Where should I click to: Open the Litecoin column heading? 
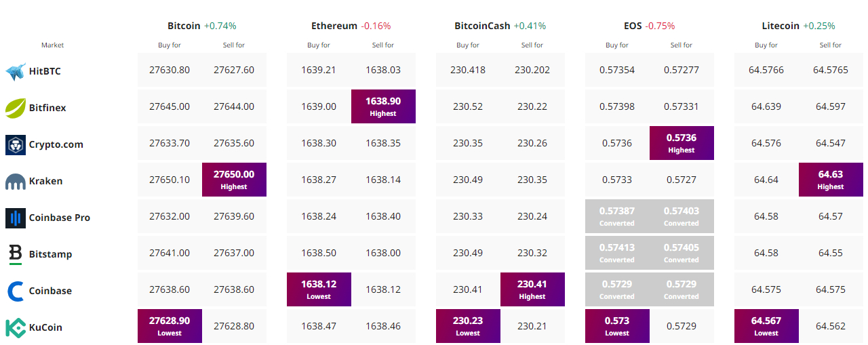coord(781,26)
